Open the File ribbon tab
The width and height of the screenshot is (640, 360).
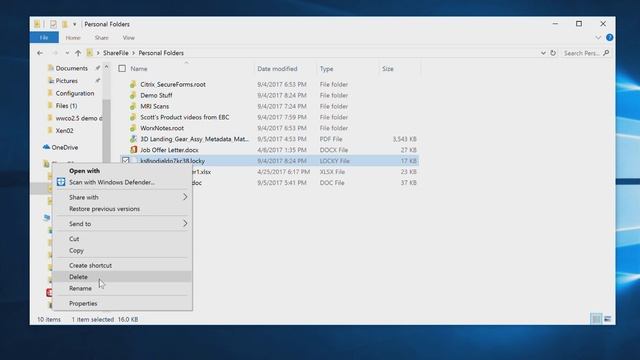click(44, 38)
